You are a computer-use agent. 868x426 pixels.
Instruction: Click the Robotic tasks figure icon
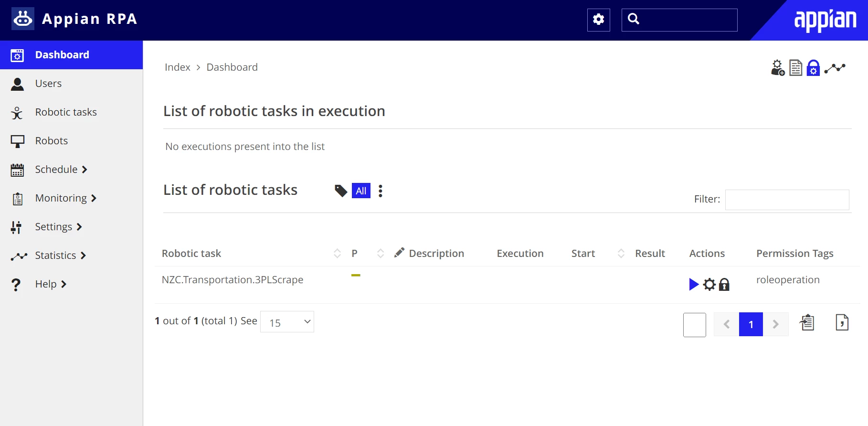tap(17, 113)
